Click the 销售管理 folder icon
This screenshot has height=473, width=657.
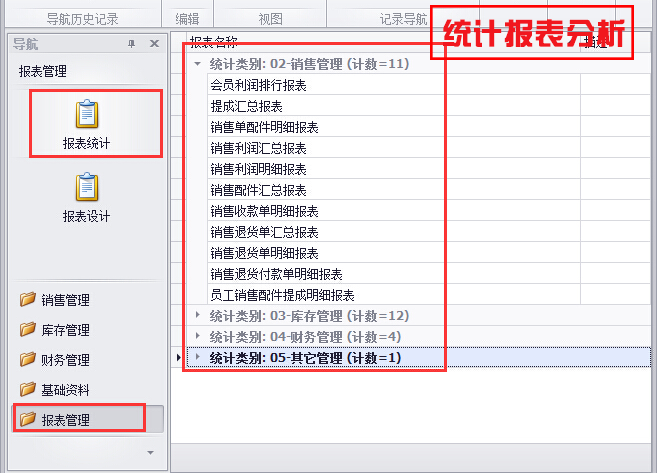[x=27, y=300]
